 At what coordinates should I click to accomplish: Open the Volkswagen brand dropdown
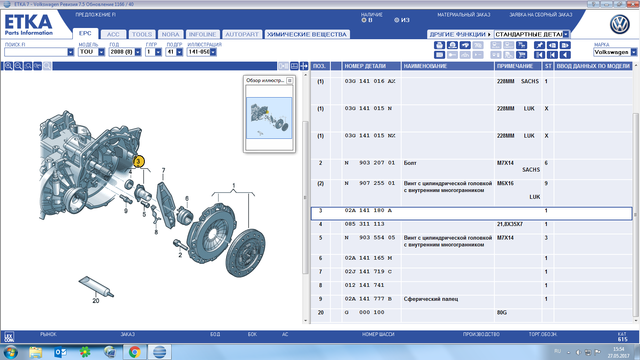point(633,52)
